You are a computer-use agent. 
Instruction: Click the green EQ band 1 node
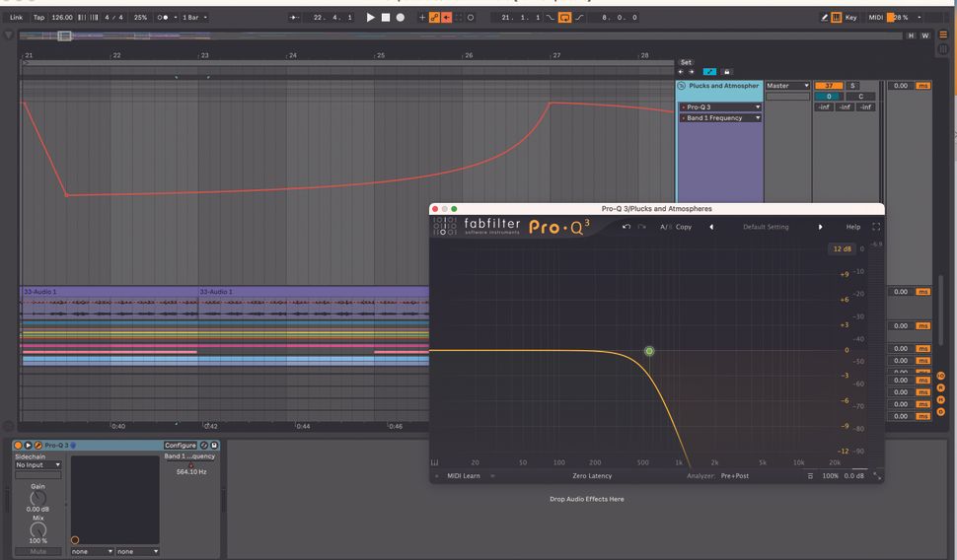tap(649, 351)
